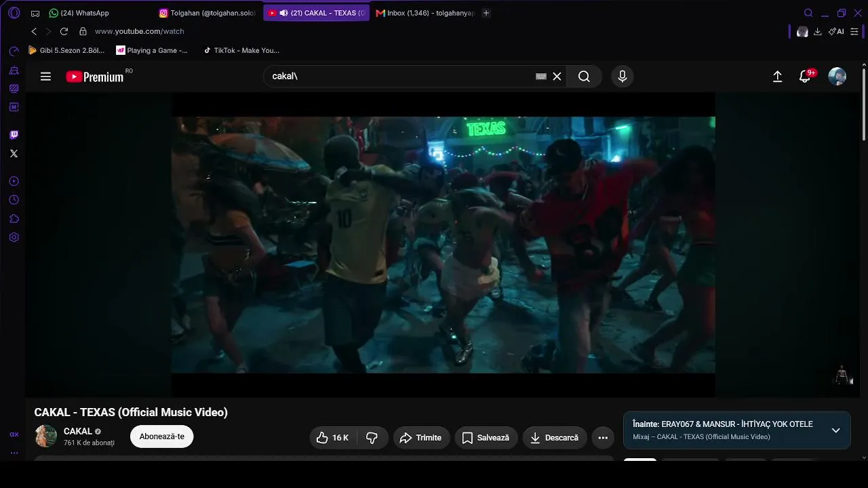Open the Gibi 5.Sezon 2.Böl bookmark
The image size is (868, 488).
66,50
